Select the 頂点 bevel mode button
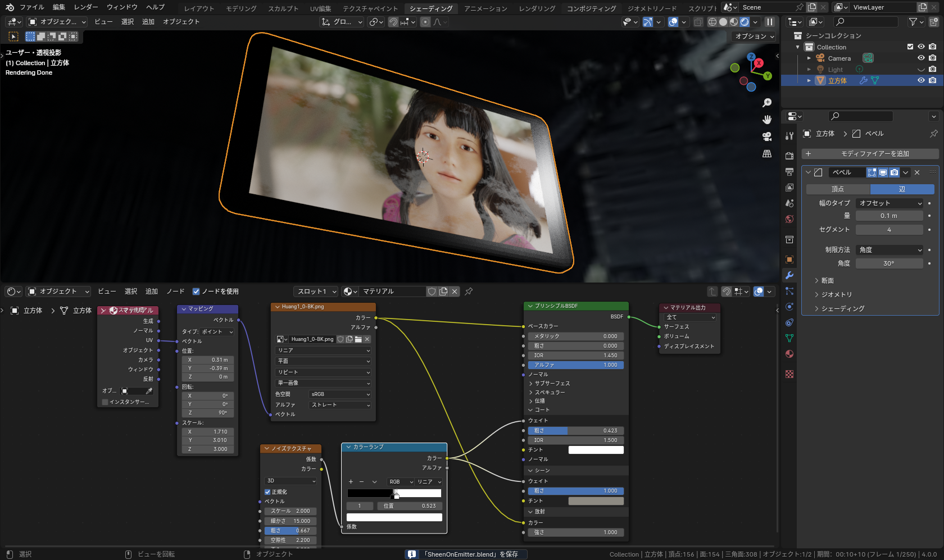 pyautogui.click(x=838, y=189)
